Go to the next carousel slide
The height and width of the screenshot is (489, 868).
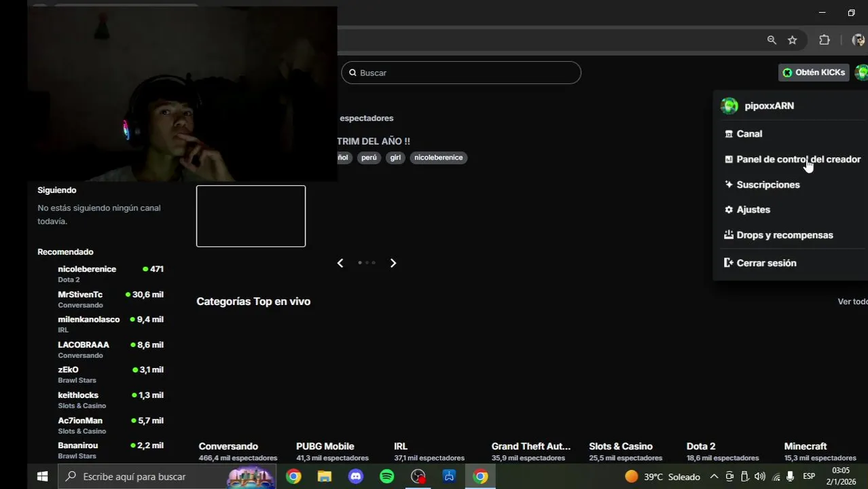(393, 263)
